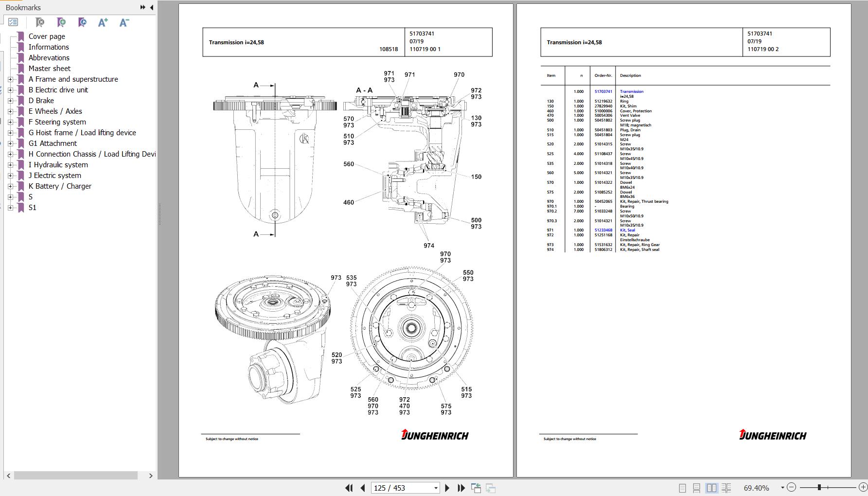This screenshot has height=496, width=868.
Task: Toggle two-page facing view mode
Action: tap(711, 488)
